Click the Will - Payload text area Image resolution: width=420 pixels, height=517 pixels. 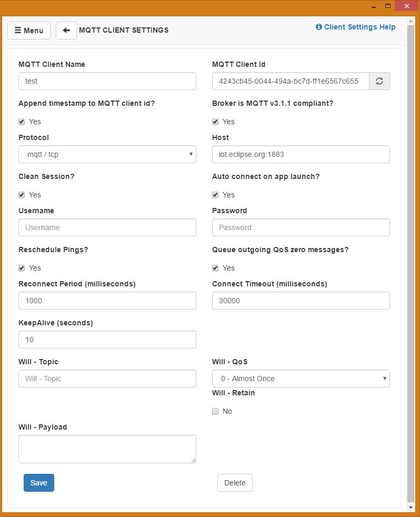coord(107,449)
